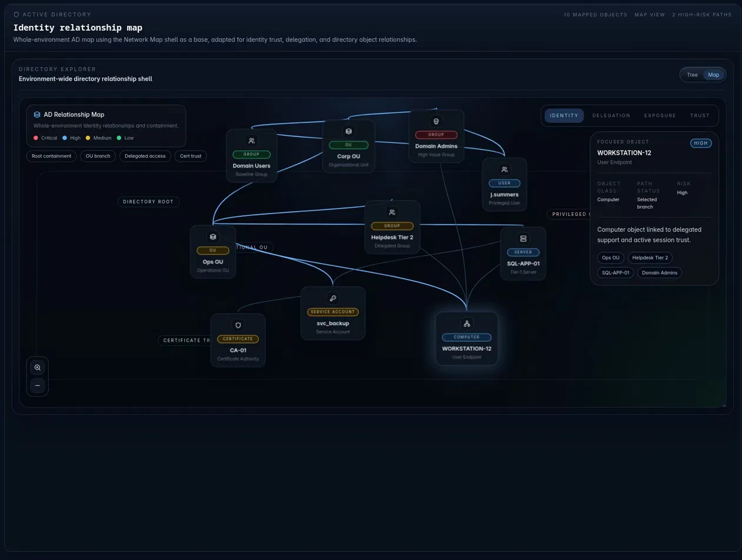Viewport: 742px width, 560px height.
Task: Click the 'Selected branch' path status value
Action: click(647, 203)
